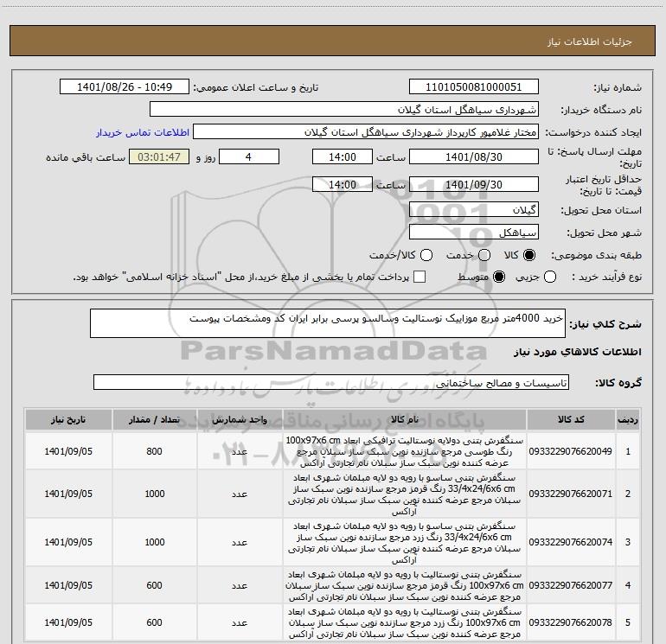This screenshot has width=666, height=644.
Task: Choose the جزیی purchase type radio
Action: [550, 277]
